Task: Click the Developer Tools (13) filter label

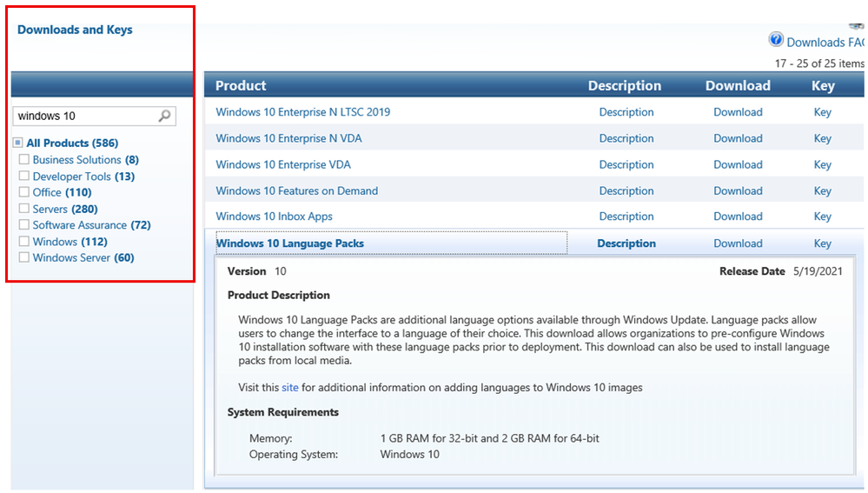Action: [x=83, y=177]
